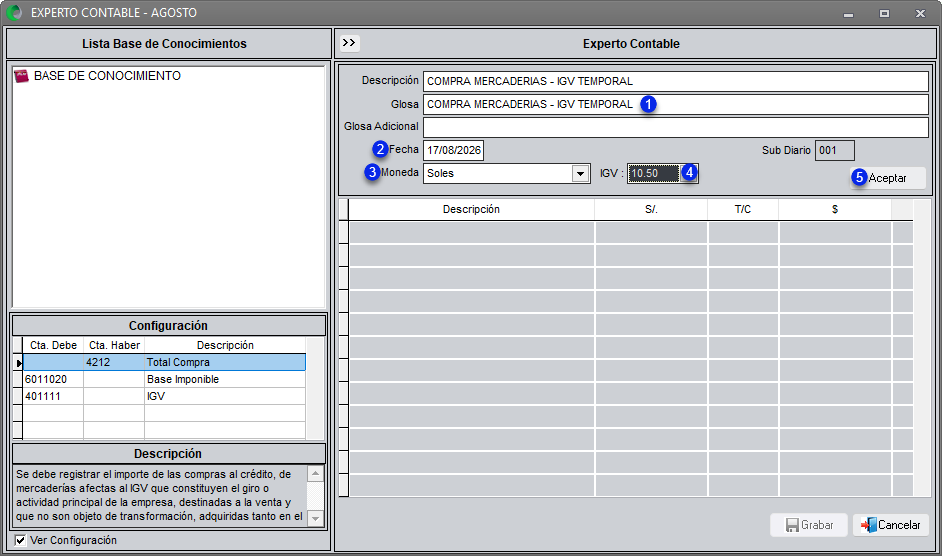Image resolution: width=942 pixels, height=556 pixels.
Task: Select the Base Imponible configuration row
Action: click(164, 379)
